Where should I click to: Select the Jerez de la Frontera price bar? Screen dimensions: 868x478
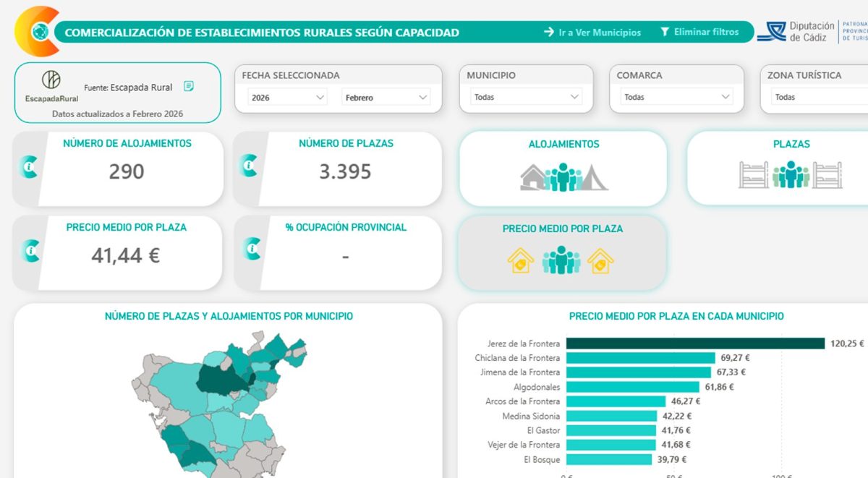pyautogui.click(x=694, y=343)
